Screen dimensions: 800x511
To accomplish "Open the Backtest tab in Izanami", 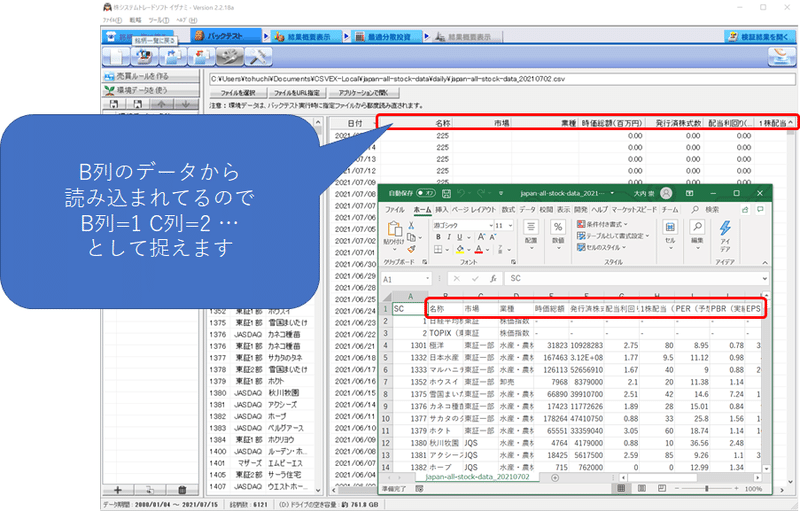I will [x=225, y=36].
